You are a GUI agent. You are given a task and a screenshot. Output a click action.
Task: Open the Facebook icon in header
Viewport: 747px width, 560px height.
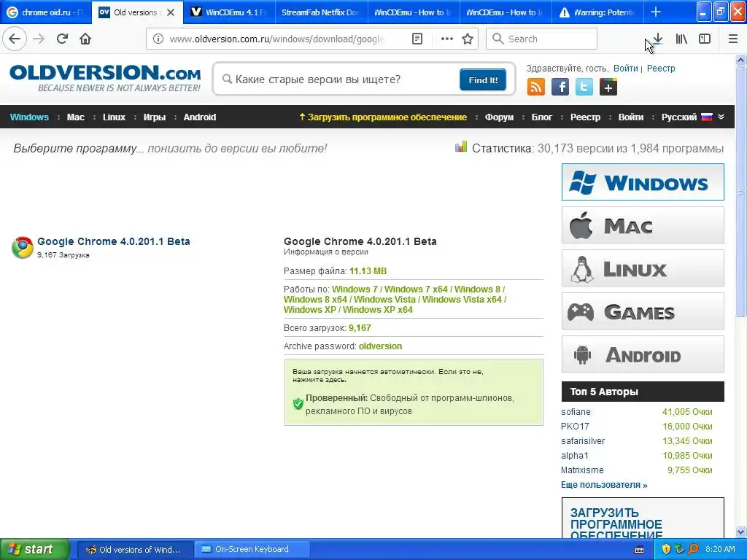coord(560,87)
